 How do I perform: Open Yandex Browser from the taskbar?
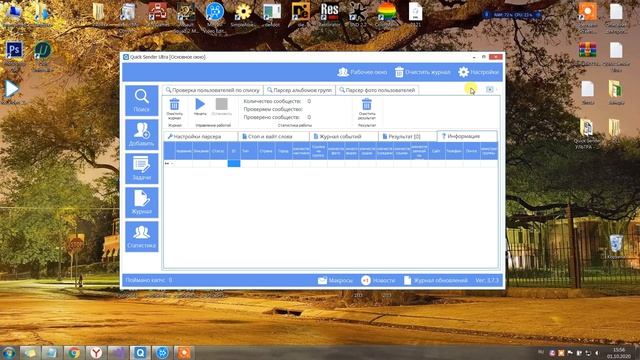coord(96,352)
